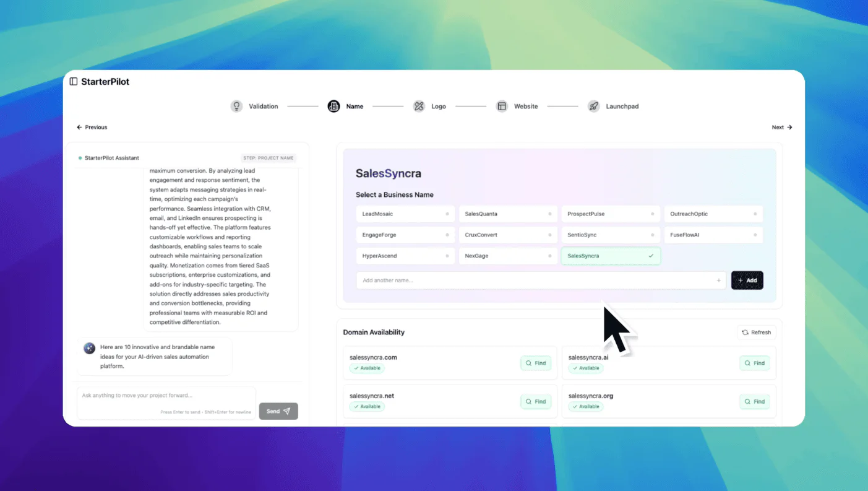Select the Name step building icon
The image size is (868, 491).
click(333, 106)
